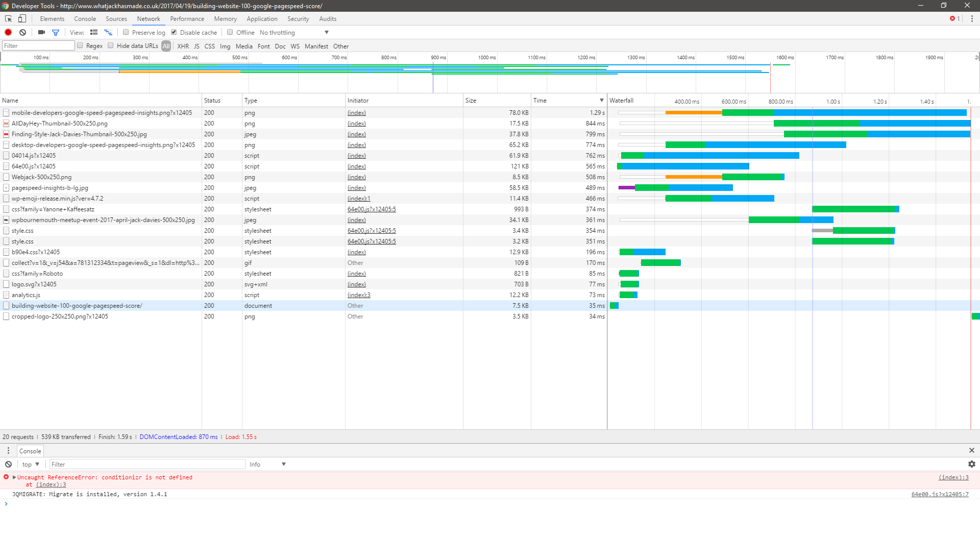Click the Chrome DevTools window icon
Viewport: 980px width, 536px height.
pyautogui.click(x=6, y=6)
